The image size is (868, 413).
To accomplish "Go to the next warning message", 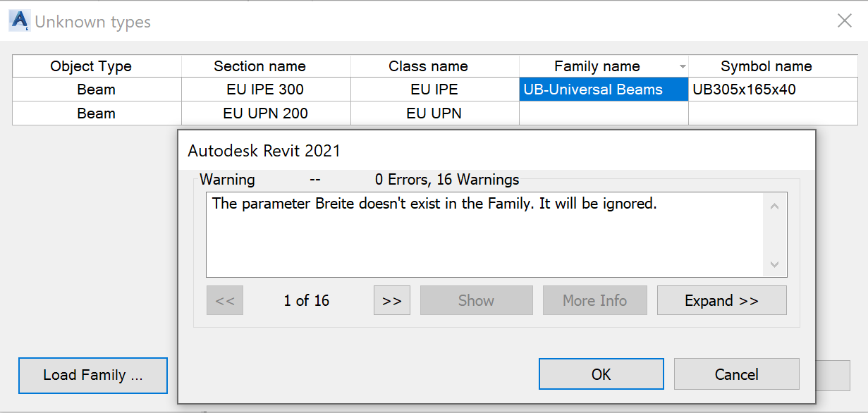I will 391,300.
